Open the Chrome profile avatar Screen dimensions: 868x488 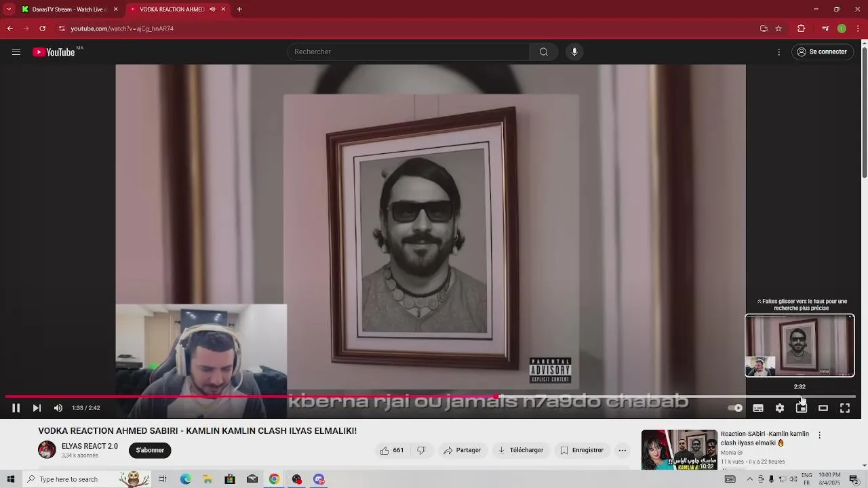tap(842, 28)
